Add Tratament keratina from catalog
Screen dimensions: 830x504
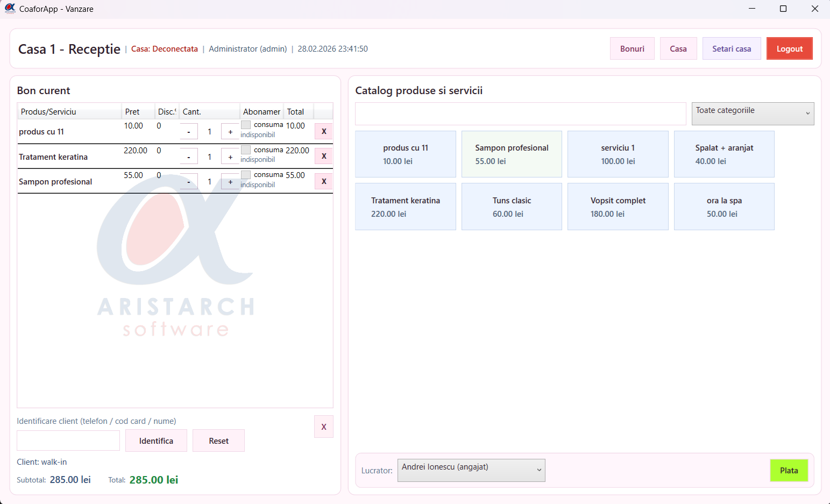coord(406,207)
